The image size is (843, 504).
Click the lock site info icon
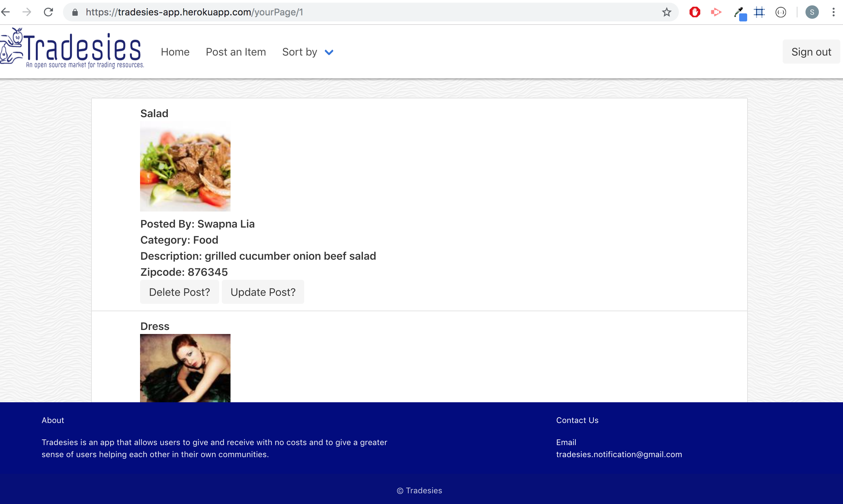click(75, 12)
